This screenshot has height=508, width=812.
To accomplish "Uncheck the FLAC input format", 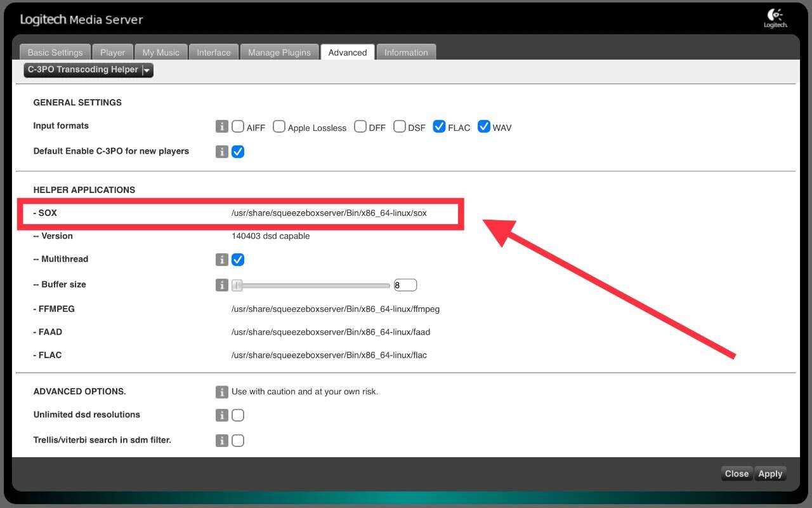I will [x=439, y=126].
